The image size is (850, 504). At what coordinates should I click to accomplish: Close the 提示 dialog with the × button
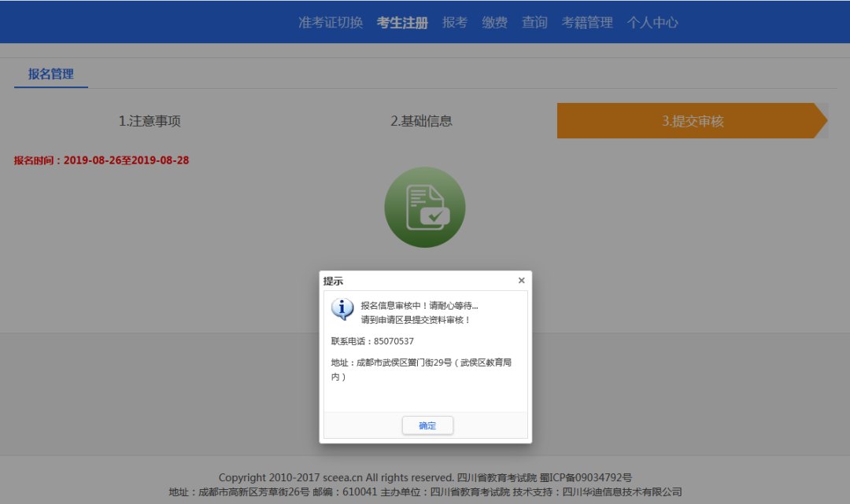(520, 280)
